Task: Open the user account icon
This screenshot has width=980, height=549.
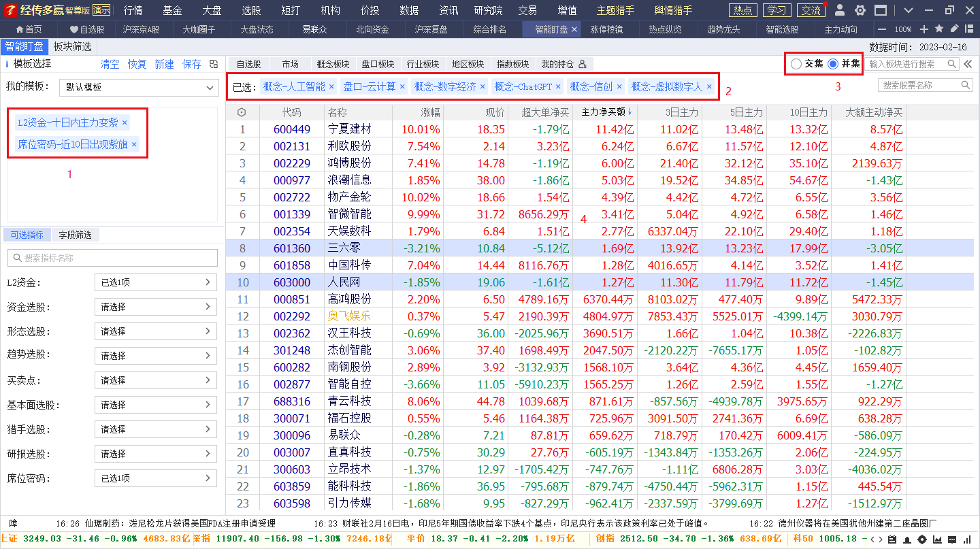Action: (840, 10)
